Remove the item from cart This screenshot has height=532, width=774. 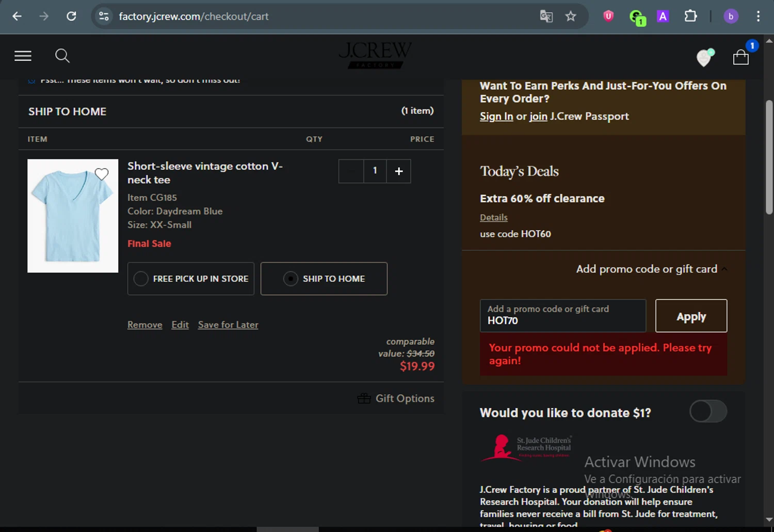tap(145, 325)
